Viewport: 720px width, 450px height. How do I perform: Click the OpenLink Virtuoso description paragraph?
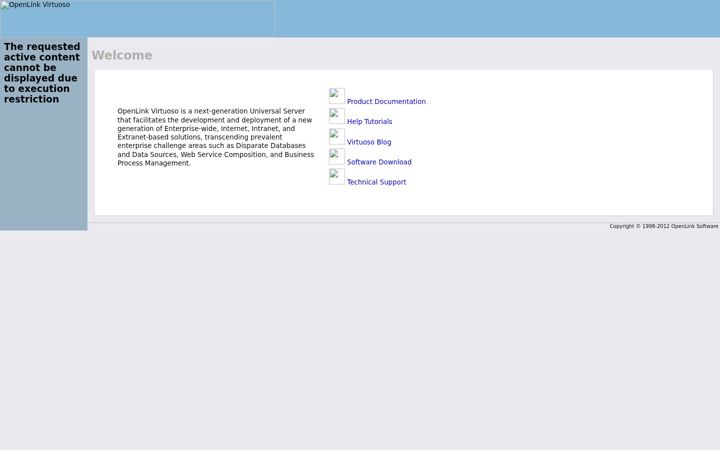215,137
